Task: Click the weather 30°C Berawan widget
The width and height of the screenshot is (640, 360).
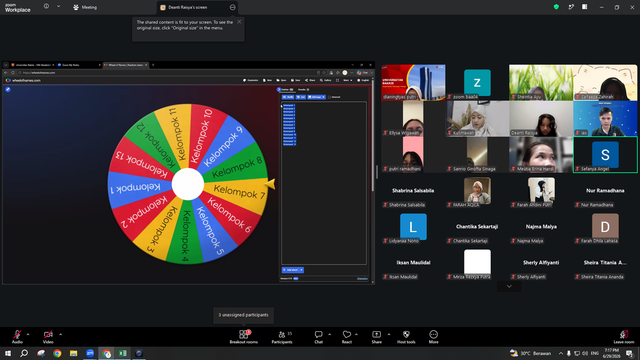Action: coord(531,353)
